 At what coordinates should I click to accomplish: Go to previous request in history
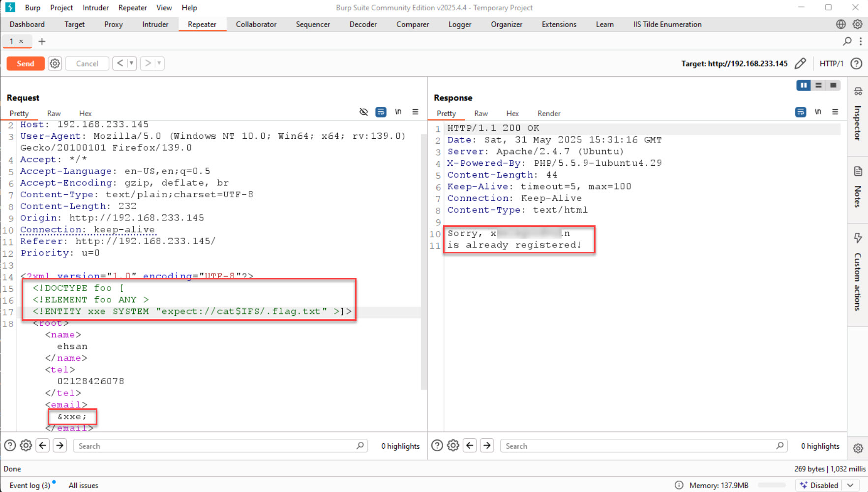click(120, 63)
